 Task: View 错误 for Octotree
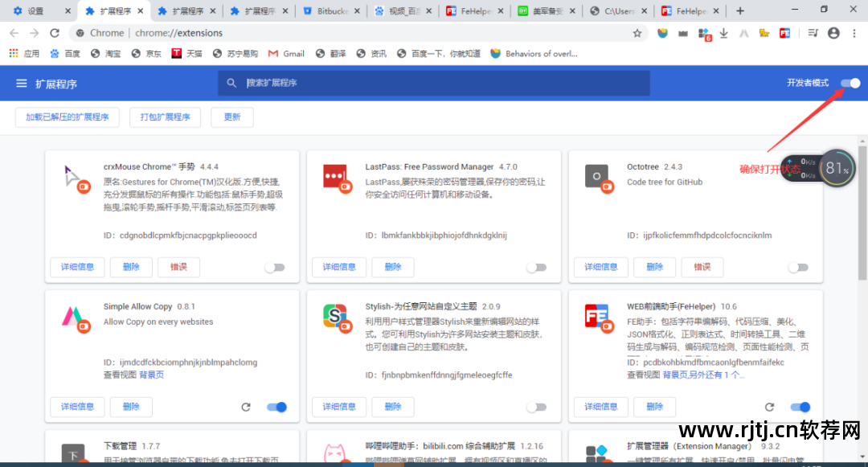point(702,267)
